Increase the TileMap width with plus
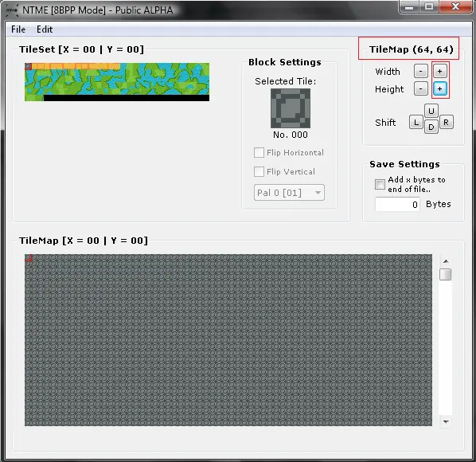Image resolution: width=476 pixels, height=462 pixels. (x=439, y=72)
